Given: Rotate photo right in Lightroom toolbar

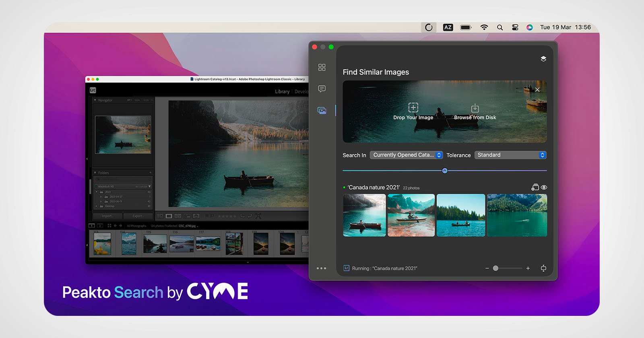Looking at the screenshot, I should [x=250, y=216].
